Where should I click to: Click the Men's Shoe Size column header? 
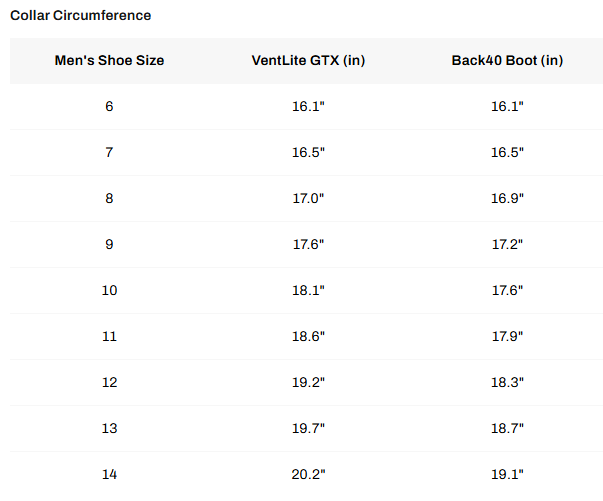point(109,61)
